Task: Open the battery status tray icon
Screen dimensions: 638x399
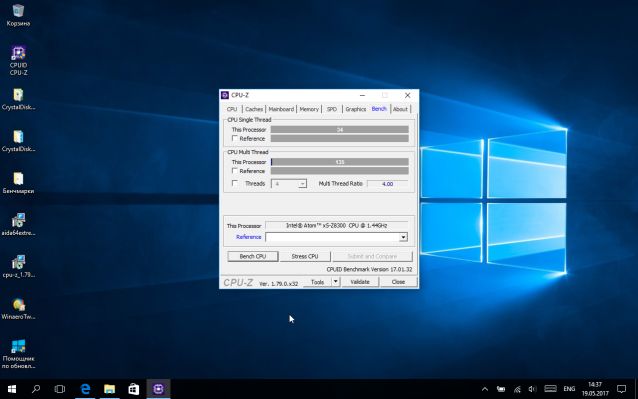Action: point(501,389)
